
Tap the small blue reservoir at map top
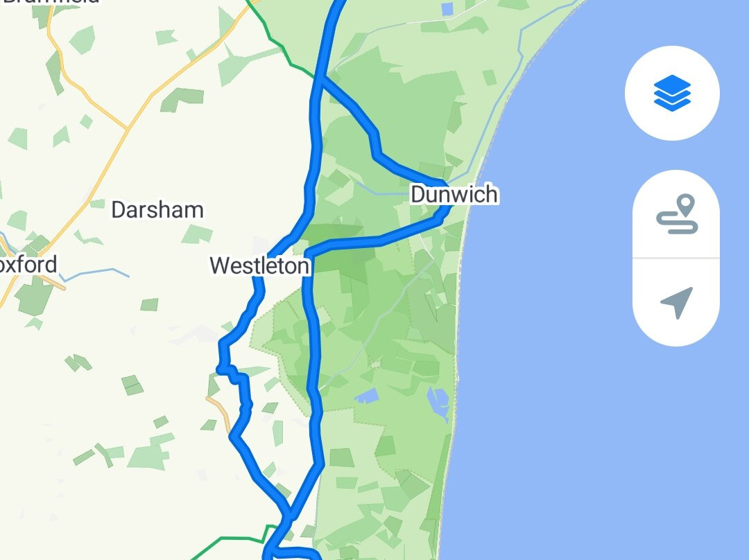[x=447, y=9]
